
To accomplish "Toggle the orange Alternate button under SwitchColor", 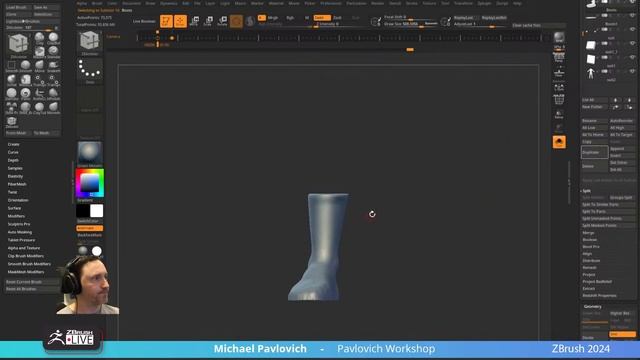I will (89, 228).
